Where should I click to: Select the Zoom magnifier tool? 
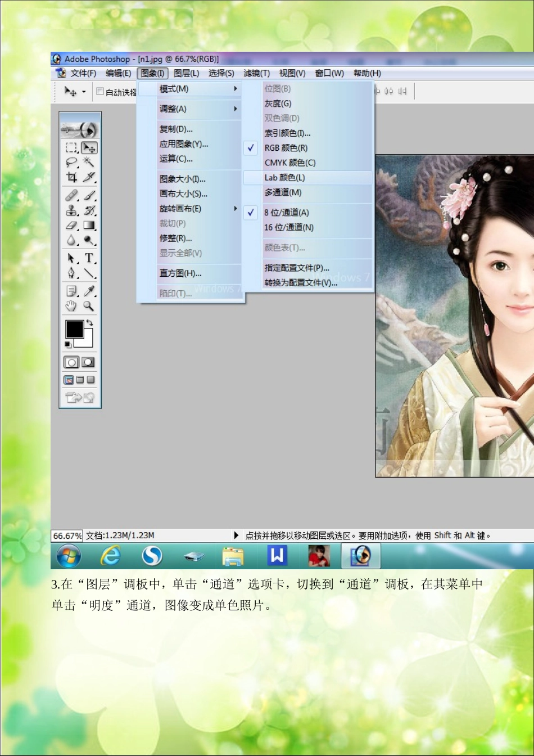pyautogui.click(x=89, y=306)
